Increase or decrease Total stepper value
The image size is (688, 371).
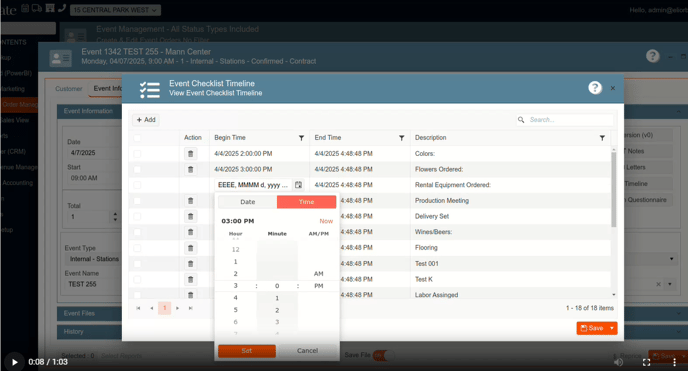click(115, 217)
